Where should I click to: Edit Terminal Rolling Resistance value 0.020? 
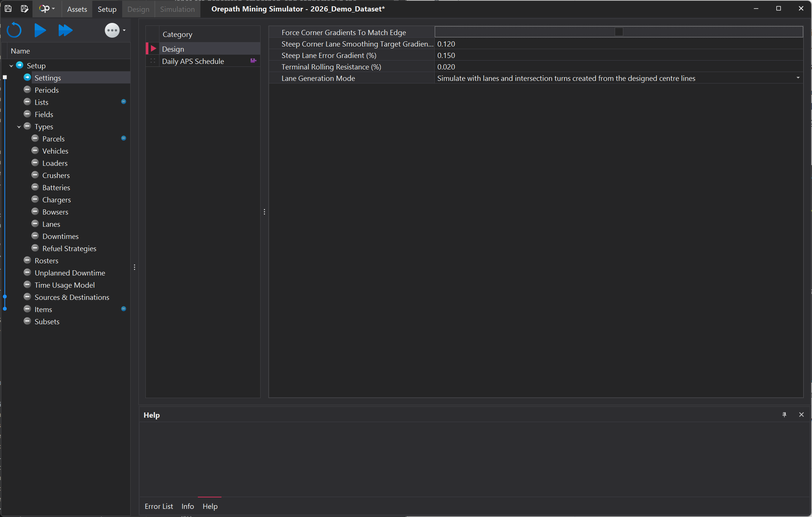pyautogui.click(x=619, y=67)
